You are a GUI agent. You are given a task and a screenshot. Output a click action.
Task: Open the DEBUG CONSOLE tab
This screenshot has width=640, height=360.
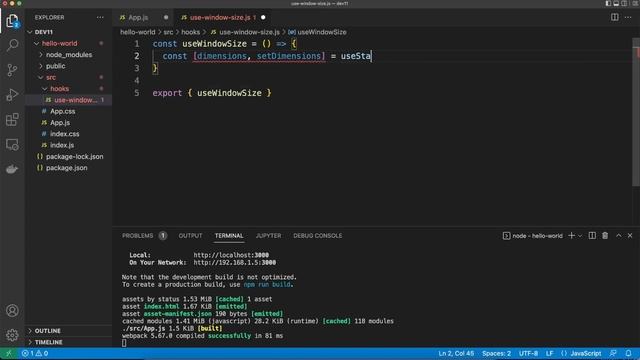tap(318, 236)
